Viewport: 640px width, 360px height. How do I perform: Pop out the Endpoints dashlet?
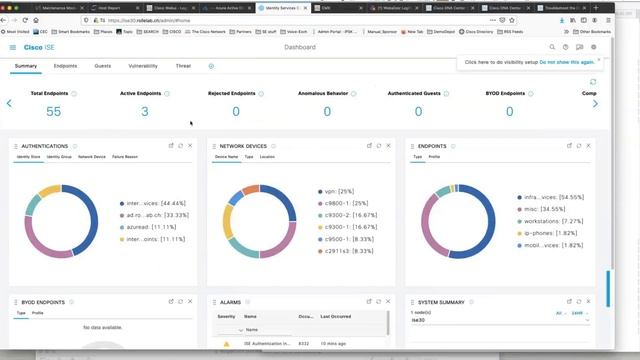[569, 146]
